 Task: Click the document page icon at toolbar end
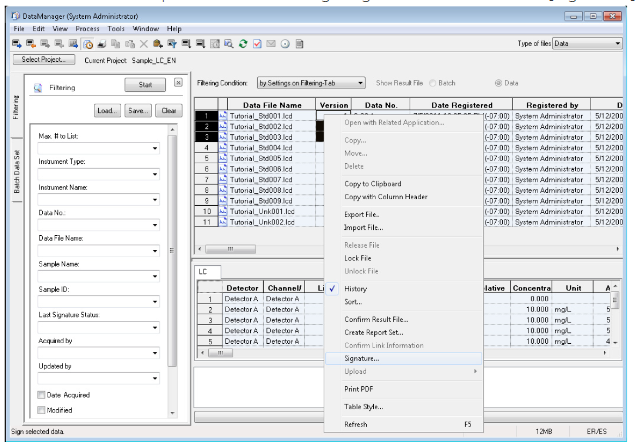[x=299, y=44]
